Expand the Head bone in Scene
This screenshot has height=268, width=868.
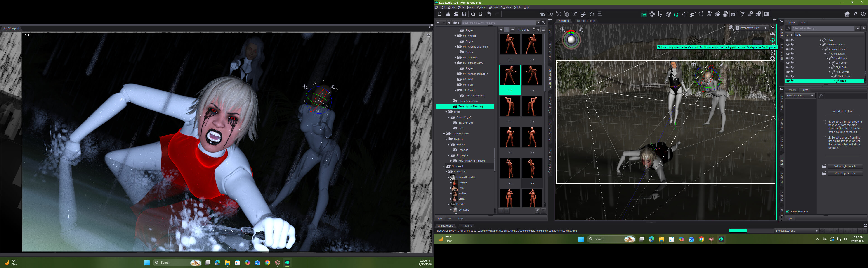pos(834,81)
